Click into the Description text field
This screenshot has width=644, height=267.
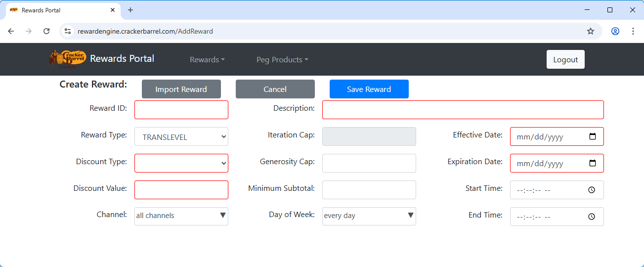(463, 110)
